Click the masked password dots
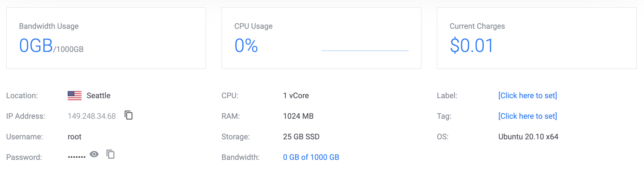 [x=77, y=157]
